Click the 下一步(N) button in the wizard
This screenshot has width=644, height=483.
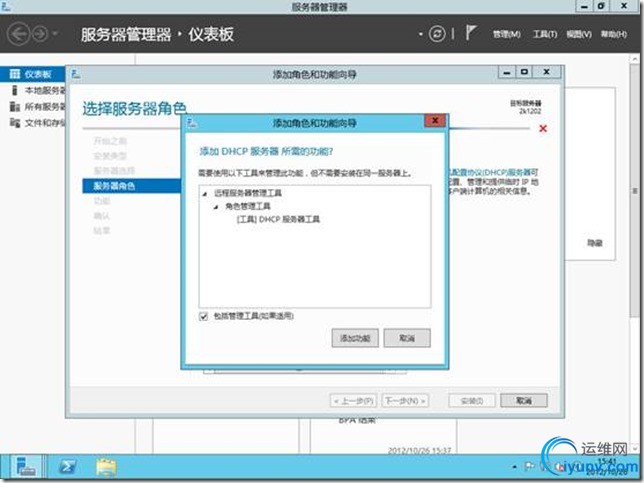point(405,400)
